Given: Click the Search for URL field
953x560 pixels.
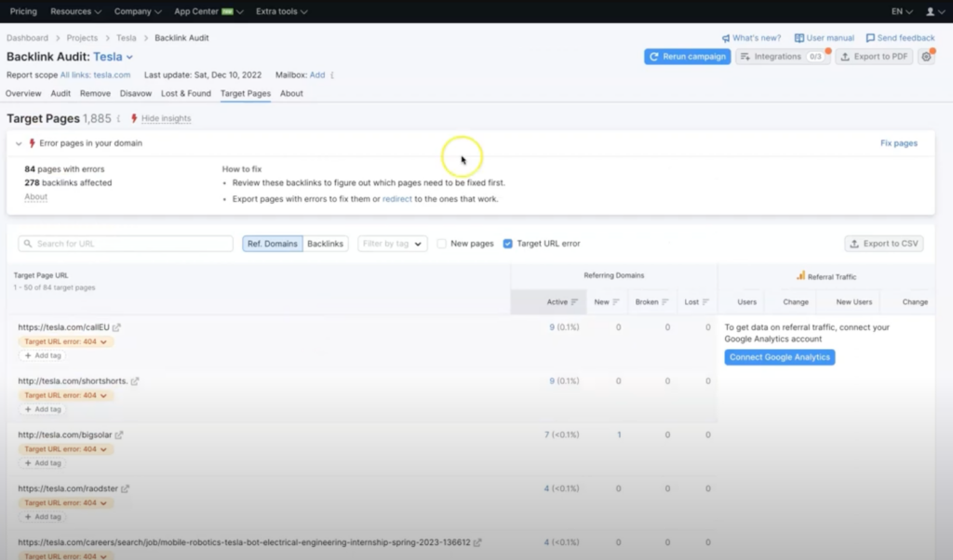Looking at the screenshot, I should [x=126, y=244].
